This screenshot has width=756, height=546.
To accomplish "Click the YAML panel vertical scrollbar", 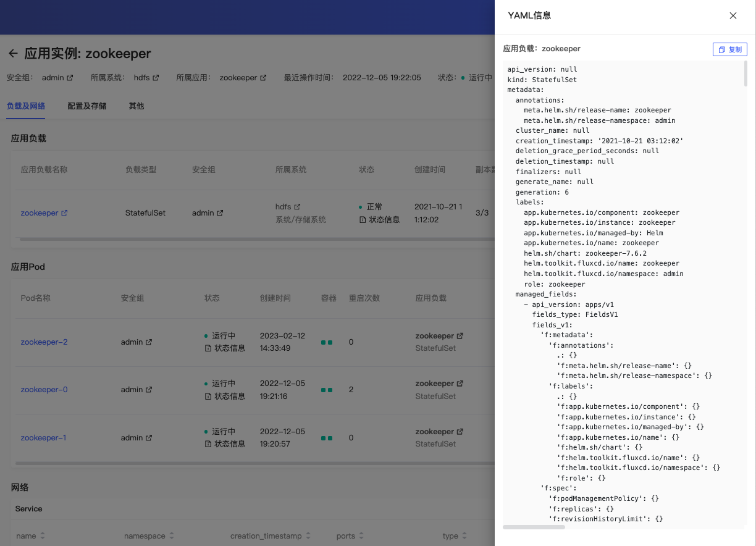I will [745, 73].
